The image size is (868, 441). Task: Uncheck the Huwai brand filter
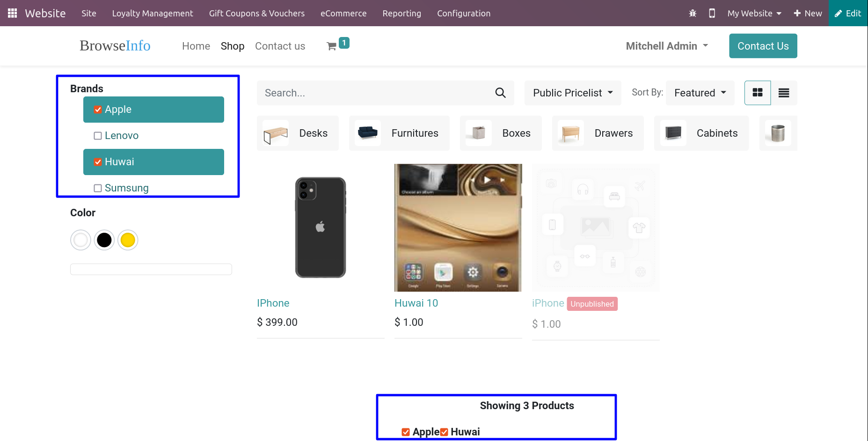click(98, 162)
